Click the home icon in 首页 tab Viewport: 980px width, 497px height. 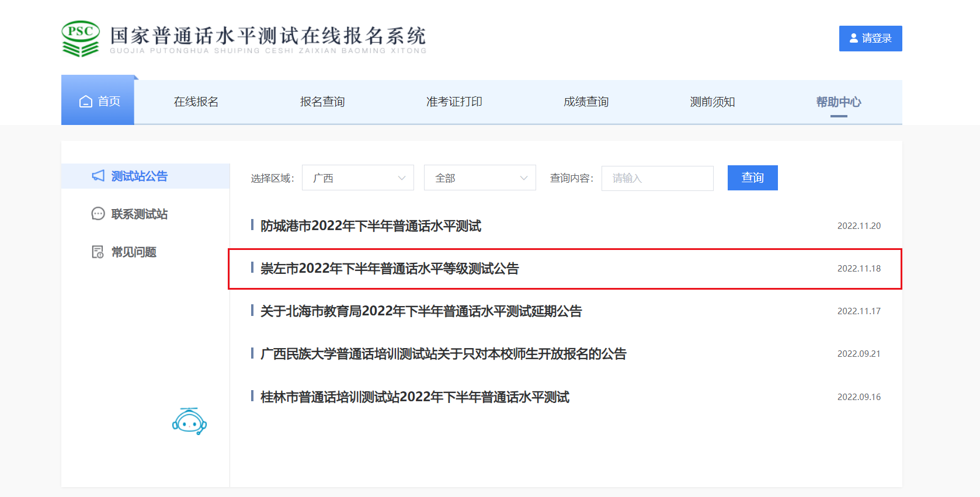point(86,102)
